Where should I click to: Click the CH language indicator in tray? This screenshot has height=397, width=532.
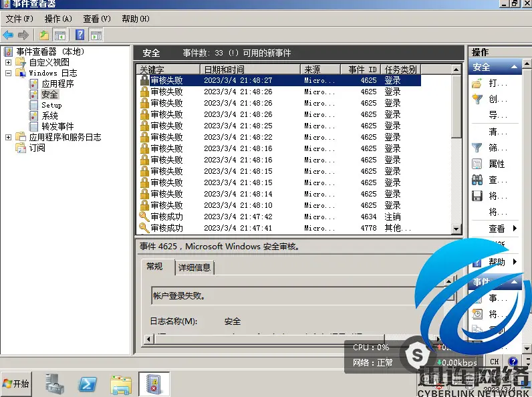tap(495, 362)
